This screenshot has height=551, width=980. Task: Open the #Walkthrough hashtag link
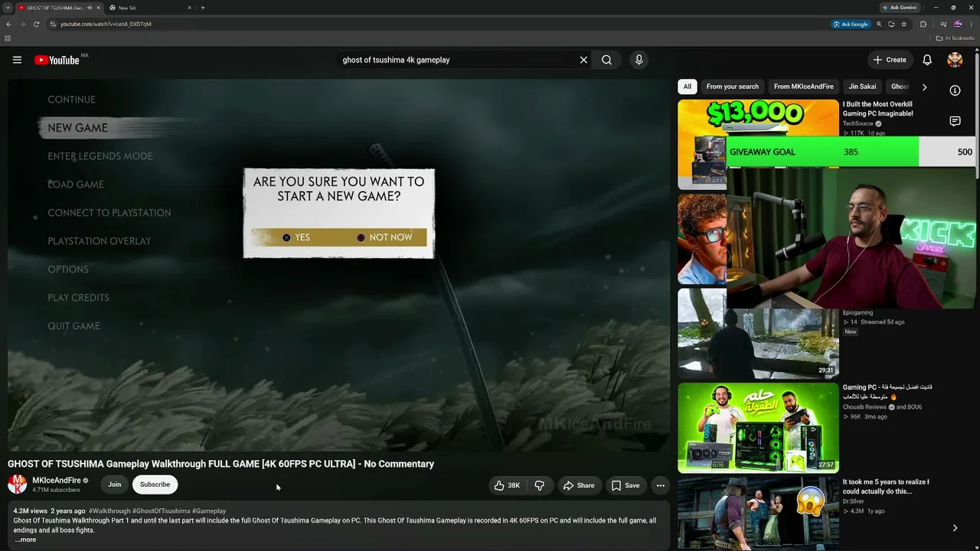(x=109, y=511)
